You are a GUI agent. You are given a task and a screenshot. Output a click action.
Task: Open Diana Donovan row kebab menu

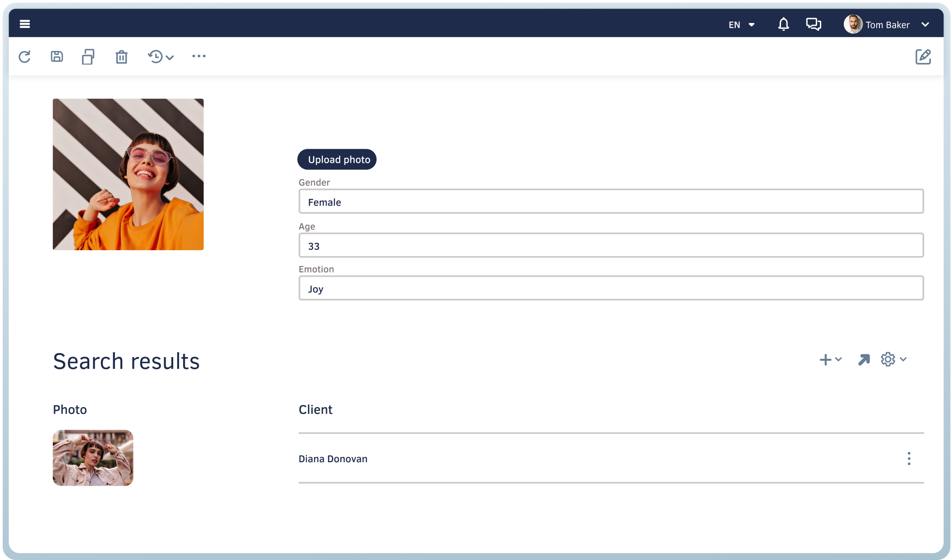click(909, 459)
